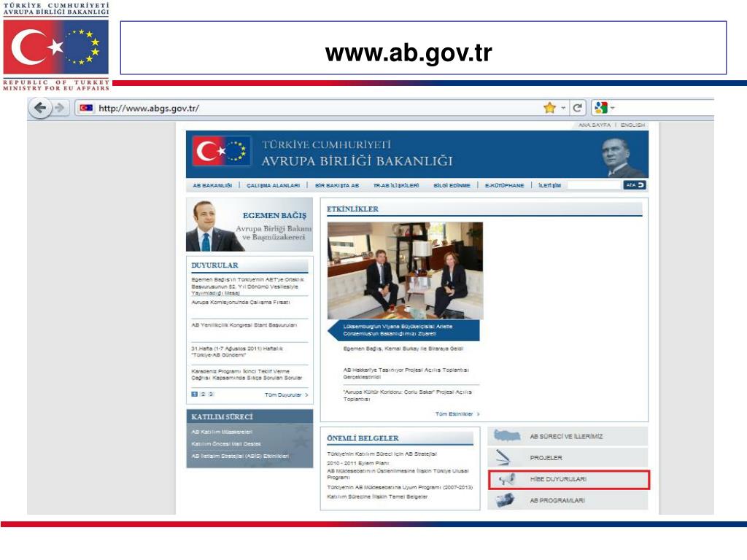Screen dimensions: 747x560
Task: Click the KATILIM SÜRECİ section heading
Action: [222, 416]
